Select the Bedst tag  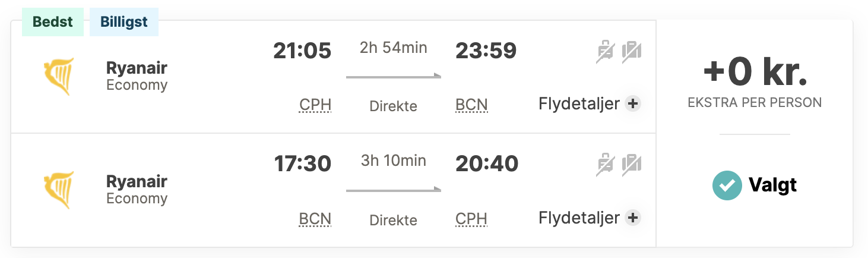53,23
